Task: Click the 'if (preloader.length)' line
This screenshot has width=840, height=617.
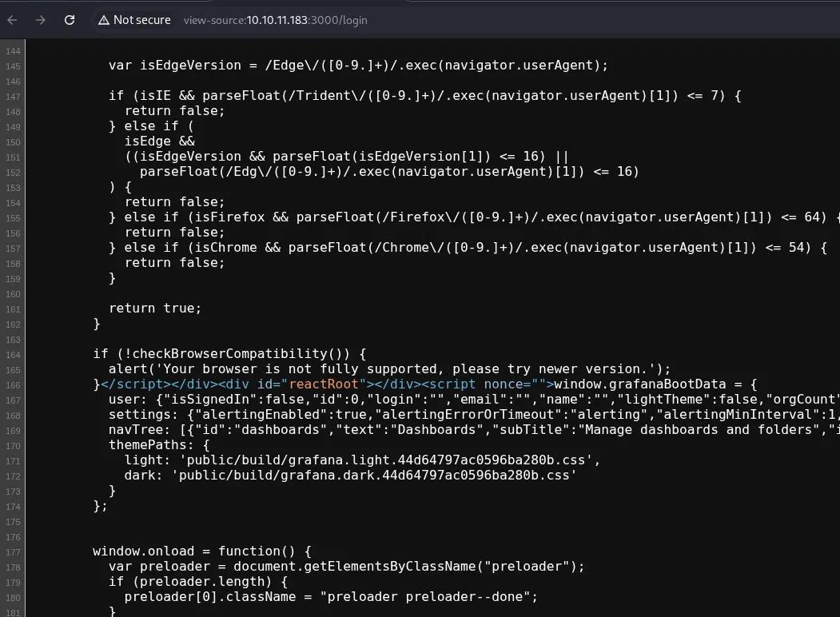Action: coord(198,582)
